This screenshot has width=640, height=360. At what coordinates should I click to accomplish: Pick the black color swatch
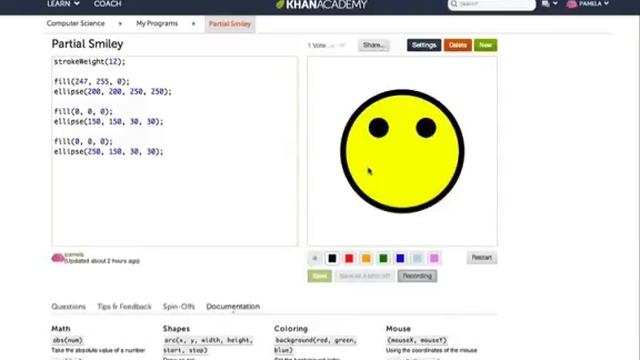pos(332,258)
